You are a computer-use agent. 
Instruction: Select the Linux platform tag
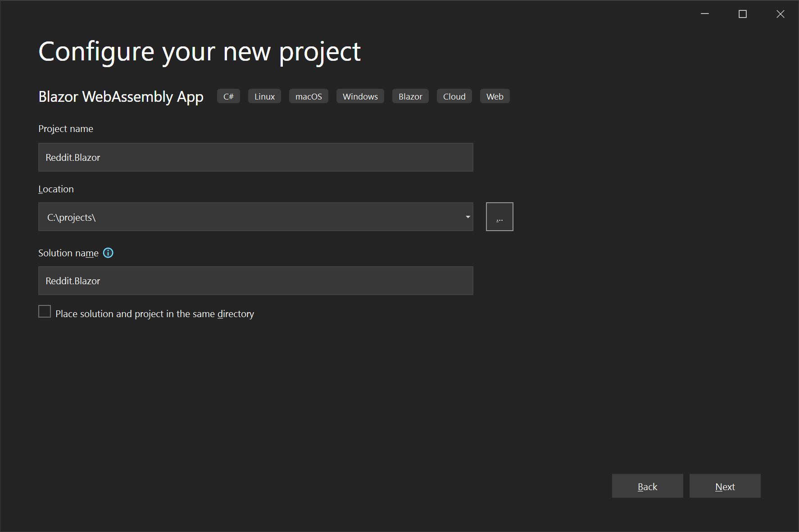pos(264,96)
